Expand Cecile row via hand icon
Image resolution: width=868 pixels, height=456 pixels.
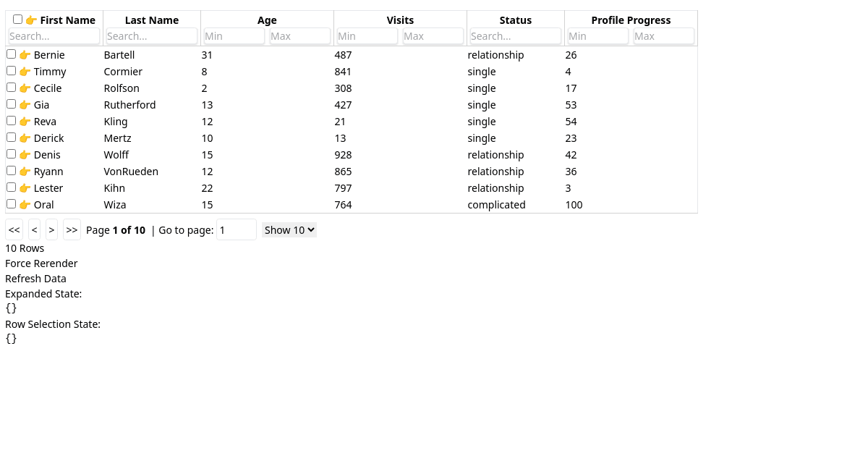coord(25,88)
